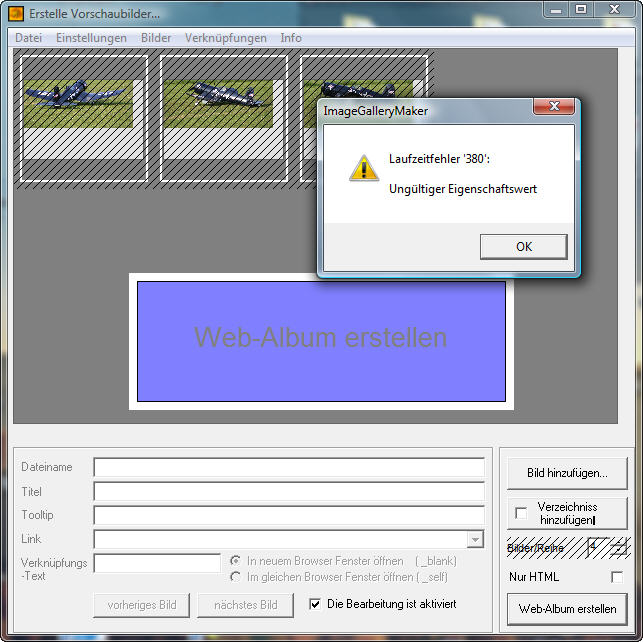The width and height of the screenshot is (643, 642).
Task: Click the large 'Web-Album erstellen' preview banner
Action: click(x=321, y=340)
